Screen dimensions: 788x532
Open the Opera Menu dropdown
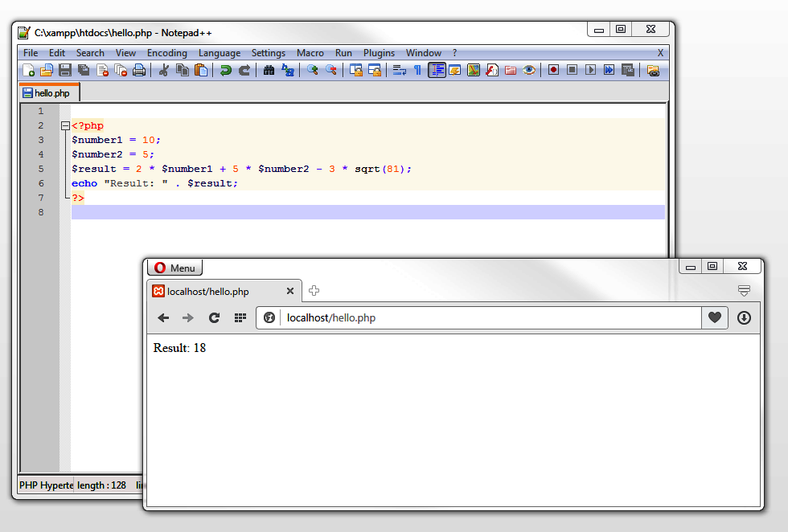click(x=174, y=267)
